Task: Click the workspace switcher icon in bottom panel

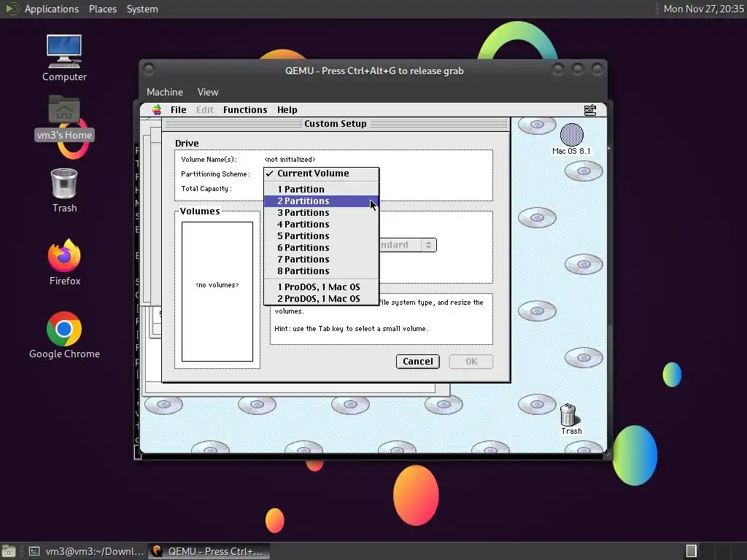Action: (x=692, y=551)
